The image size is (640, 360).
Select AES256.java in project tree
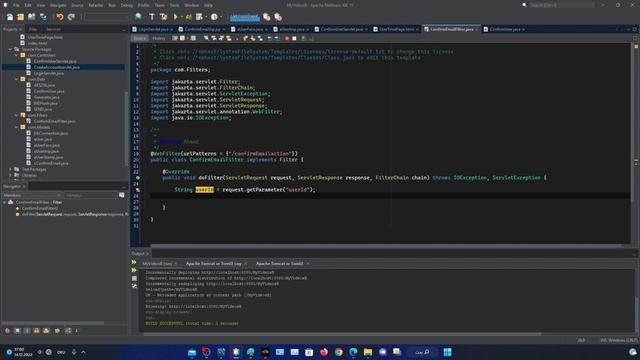44,85
